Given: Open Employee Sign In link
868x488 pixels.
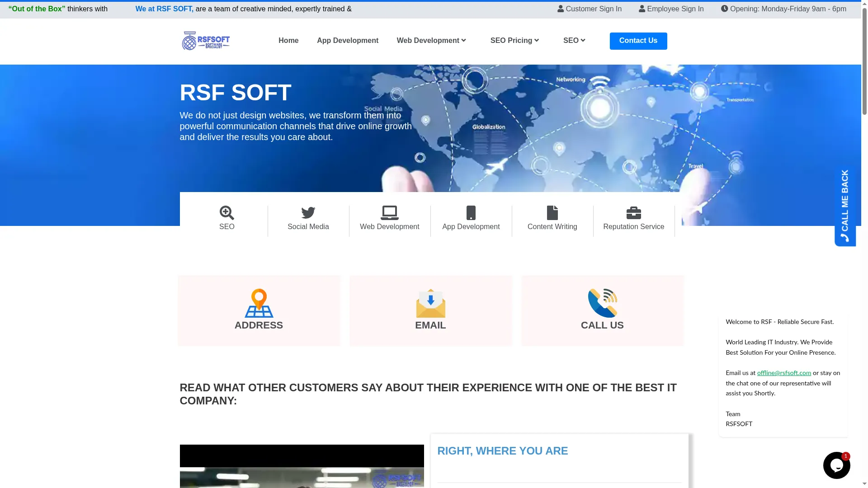Looking at the screenshot, I should pos(671,9).
